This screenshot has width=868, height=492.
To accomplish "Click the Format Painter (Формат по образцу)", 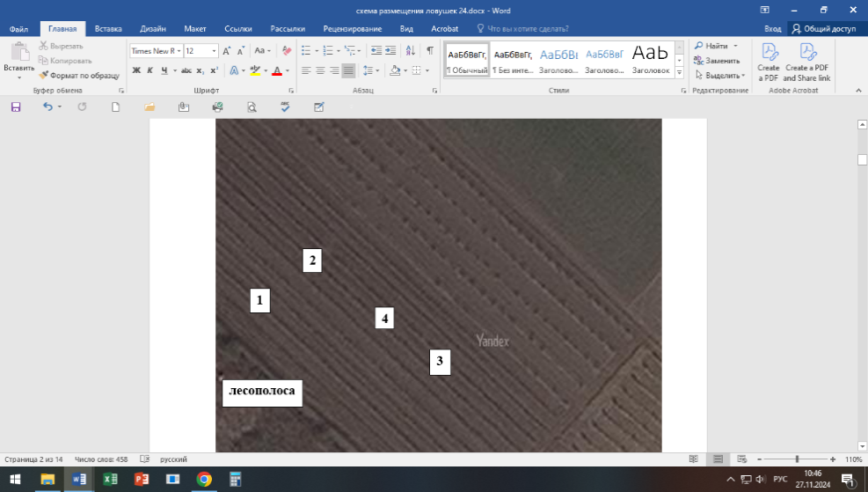I will click(79, 76).
